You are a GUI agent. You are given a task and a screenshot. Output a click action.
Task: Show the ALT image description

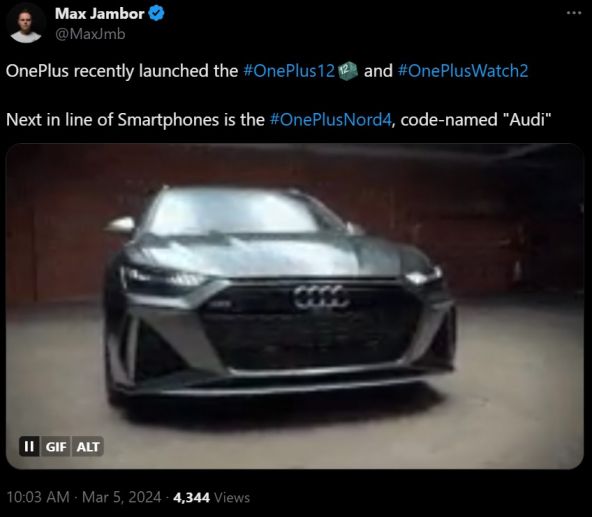click(88, 447)
